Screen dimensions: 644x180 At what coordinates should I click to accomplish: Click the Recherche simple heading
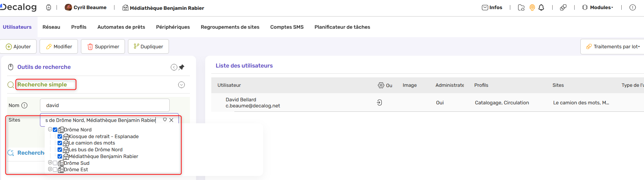(x=42, y=84)
